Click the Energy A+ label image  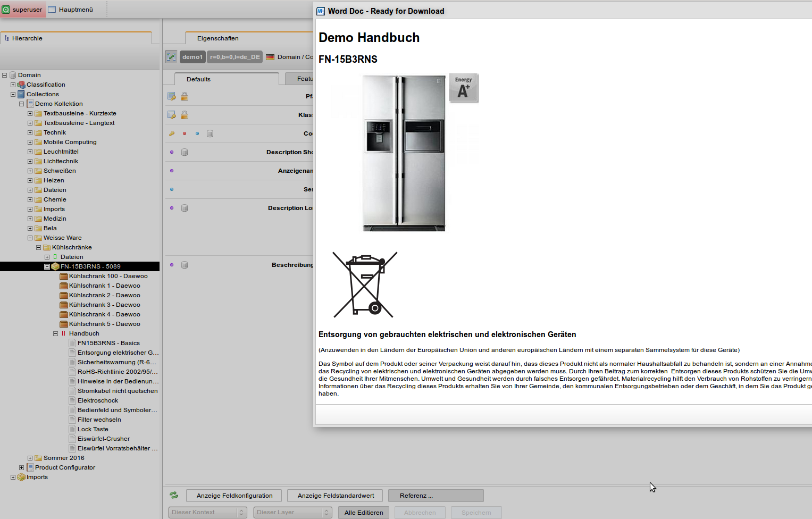click(x=463, y=88)
